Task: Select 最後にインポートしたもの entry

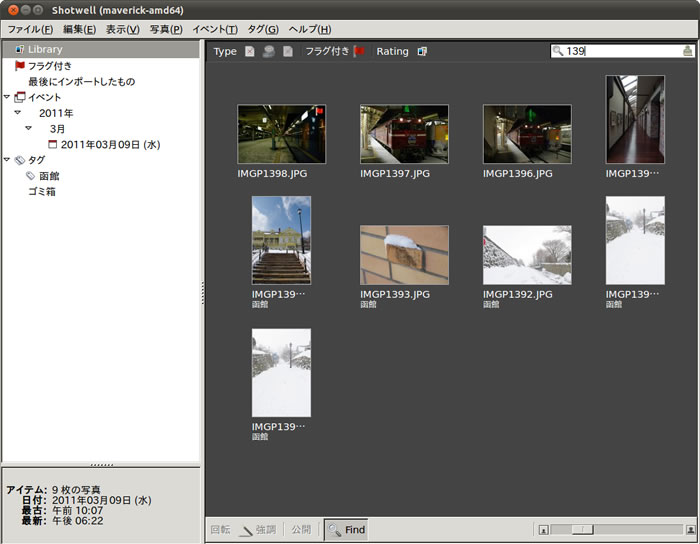Action: click(82, 82)
